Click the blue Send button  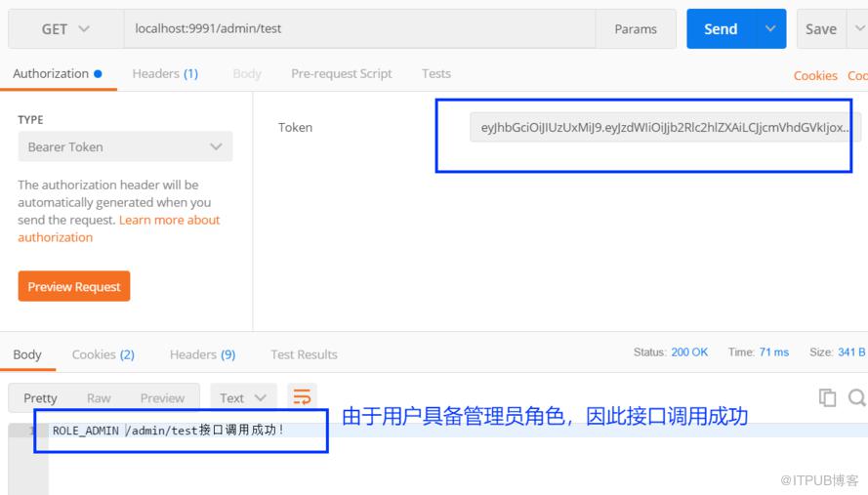pos(721,28)
